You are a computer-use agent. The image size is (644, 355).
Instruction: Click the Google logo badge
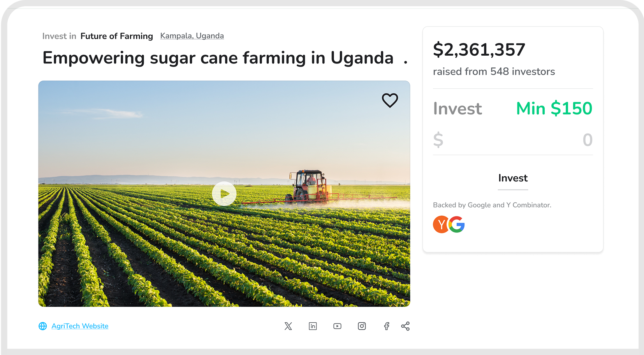457,225
